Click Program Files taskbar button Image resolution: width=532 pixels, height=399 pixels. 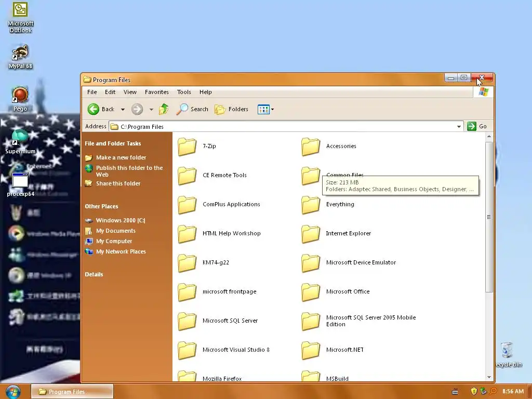72,392
